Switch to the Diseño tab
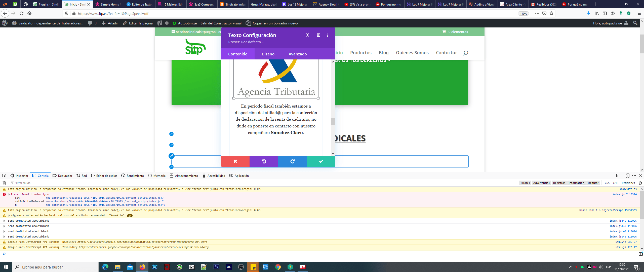This screenshot has height=272, width=644. click(268, 54)
